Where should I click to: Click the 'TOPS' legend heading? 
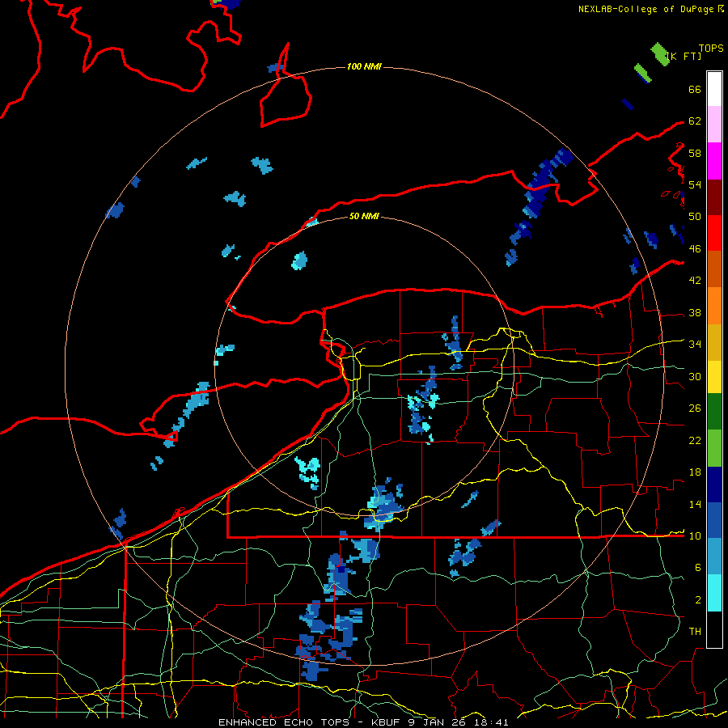coord(711,48)
